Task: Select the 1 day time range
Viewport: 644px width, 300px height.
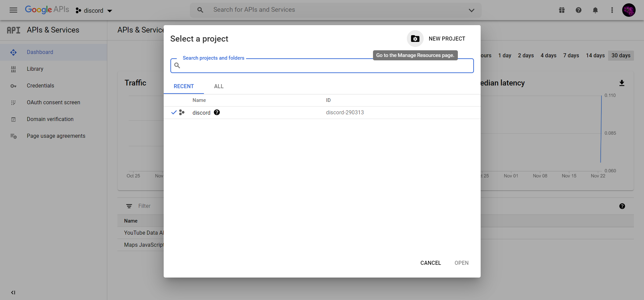Action: (505, 56)
